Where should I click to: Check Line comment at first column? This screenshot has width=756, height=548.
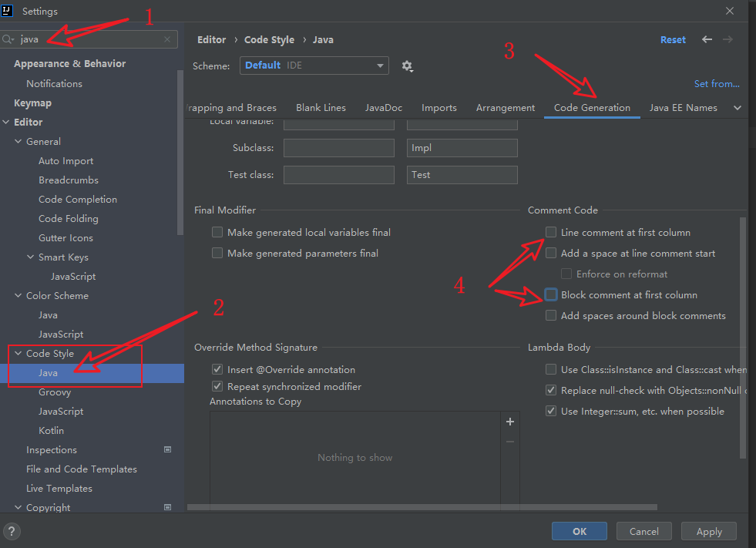[550, 233]
